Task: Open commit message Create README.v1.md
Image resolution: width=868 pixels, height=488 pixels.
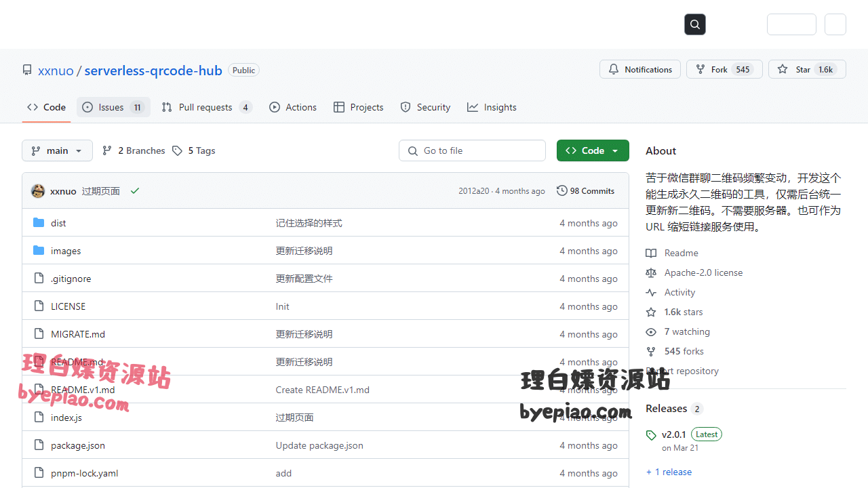Action: pyautogui.click(x=322, y=390)
